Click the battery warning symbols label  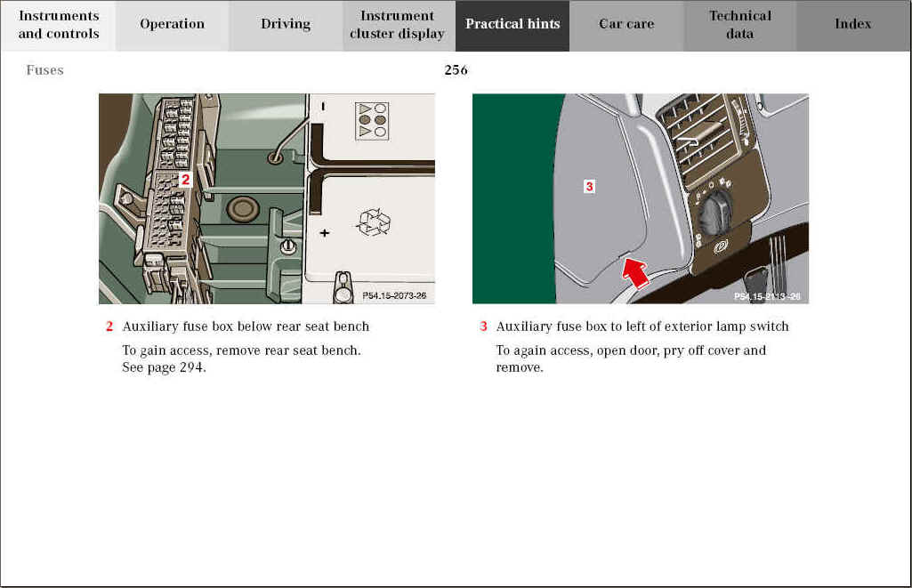click(x=371, y=119)
